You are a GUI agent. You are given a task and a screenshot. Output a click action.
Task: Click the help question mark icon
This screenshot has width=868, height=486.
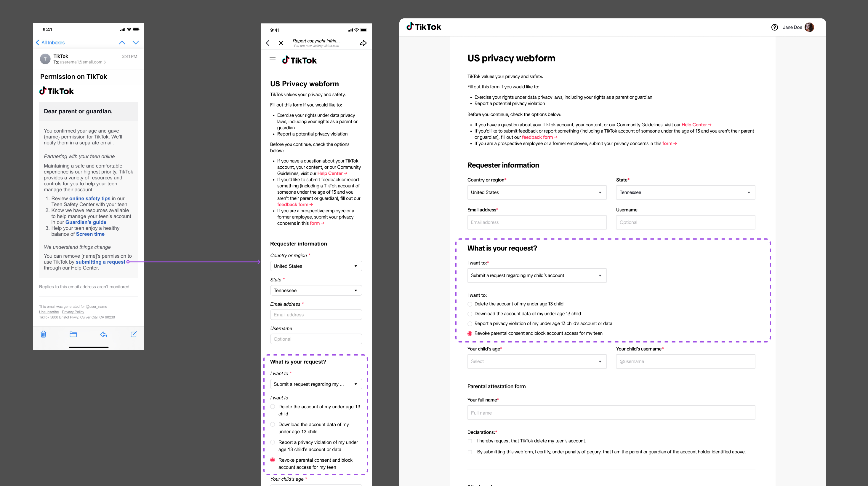pos(774,27)
